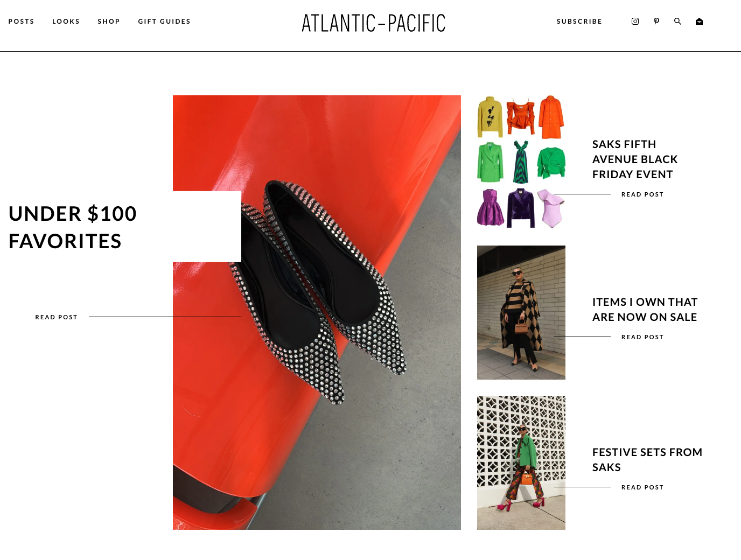Open the colorful clothing collage thumbnail
Image resolution: width=741 pixels, height=560 pixels.
(x=521, y=162)
